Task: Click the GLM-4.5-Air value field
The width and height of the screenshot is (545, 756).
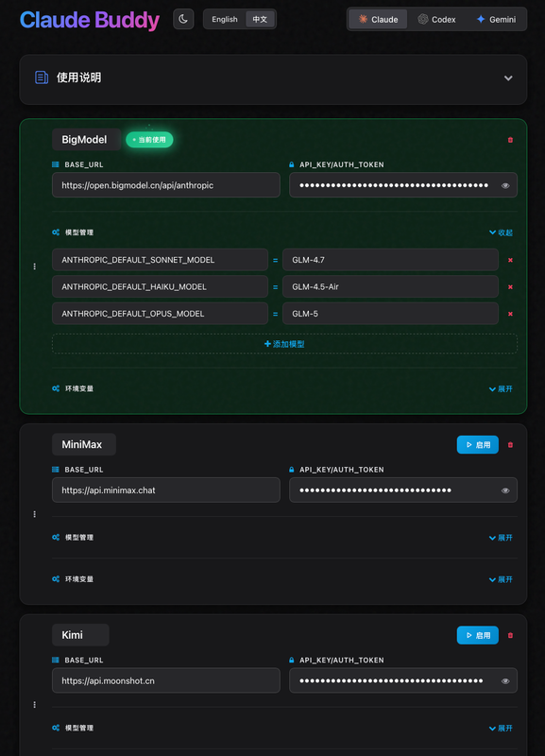Action: pos(390,287)
